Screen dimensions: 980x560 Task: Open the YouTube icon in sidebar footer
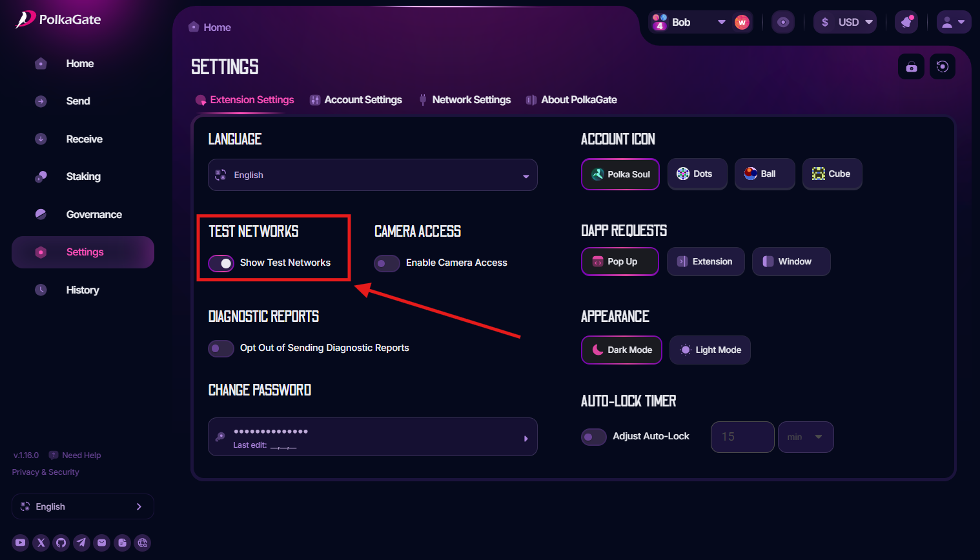[21, 543]
